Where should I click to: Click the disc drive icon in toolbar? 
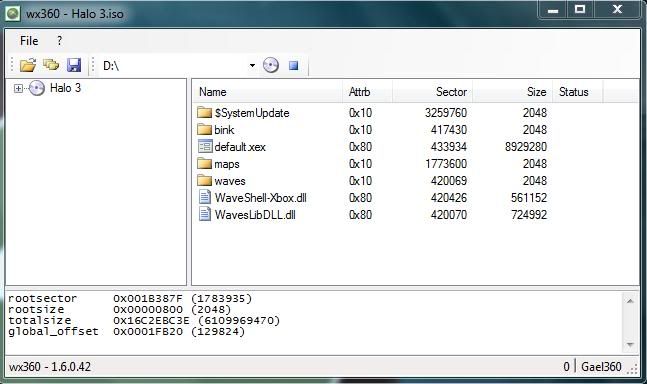pyautogui.click(x=271, y=65)
